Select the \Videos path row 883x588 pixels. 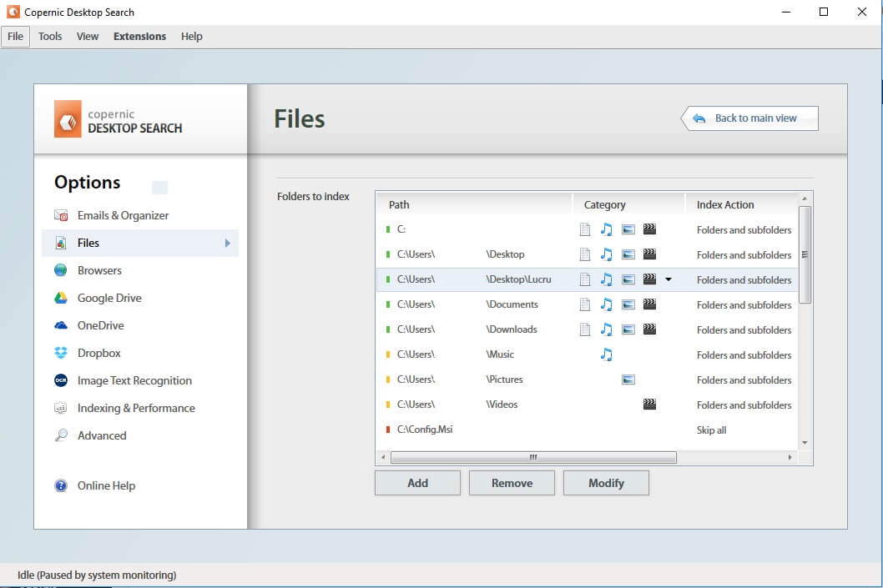[587, 405]
